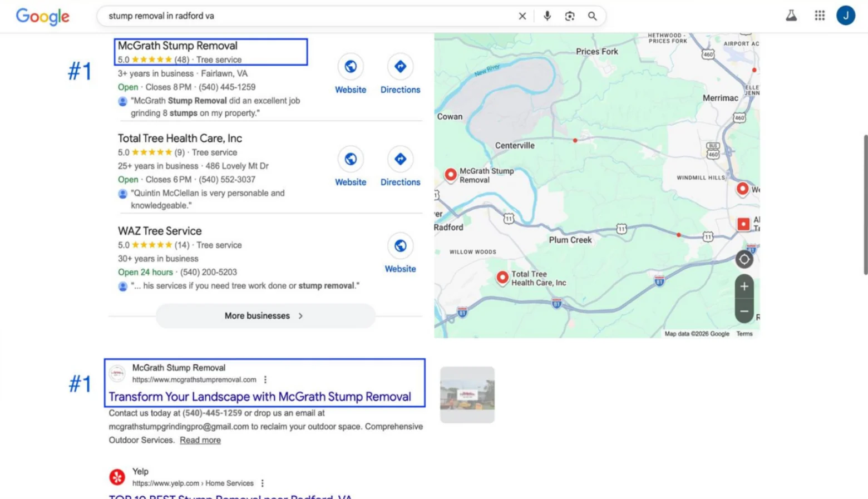Open Search Labs flask icon
The image size is (868, 499).
coord(791,16)
